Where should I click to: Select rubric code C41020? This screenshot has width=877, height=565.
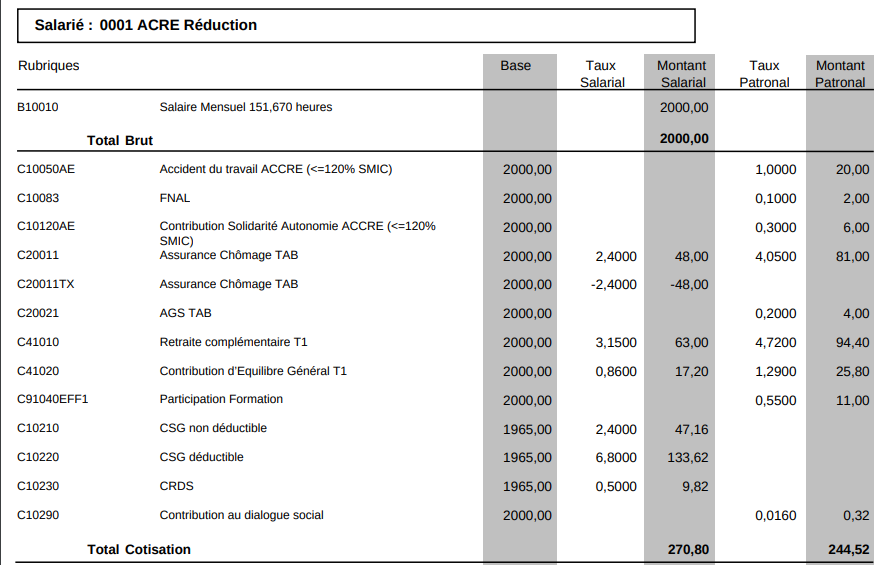pyautogui.click(x=37, y=371)
